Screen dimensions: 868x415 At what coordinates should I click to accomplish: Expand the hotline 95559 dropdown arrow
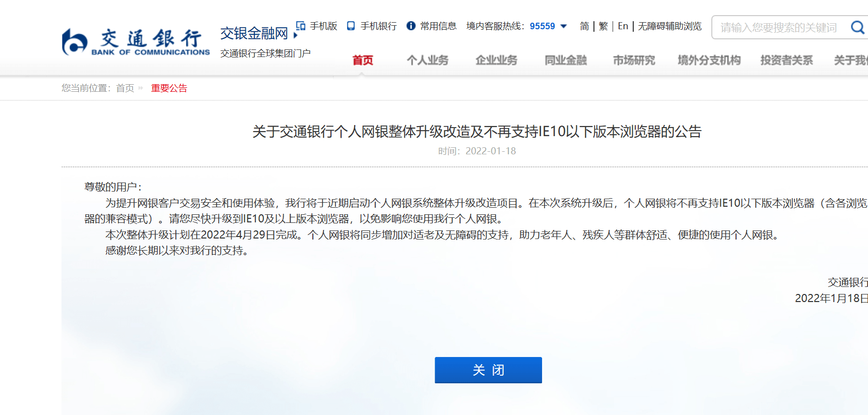(x=564, y=26)
